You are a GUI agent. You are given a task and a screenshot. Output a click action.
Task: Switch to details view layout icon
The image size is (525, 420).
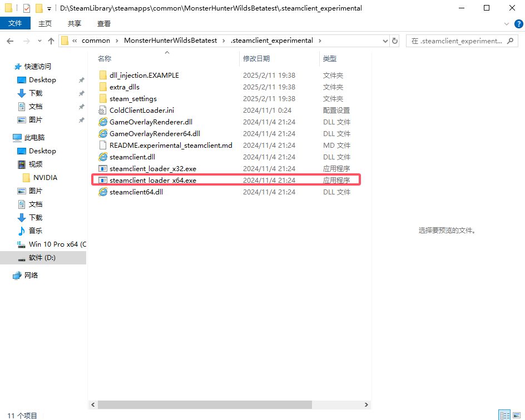pos(504,416)
